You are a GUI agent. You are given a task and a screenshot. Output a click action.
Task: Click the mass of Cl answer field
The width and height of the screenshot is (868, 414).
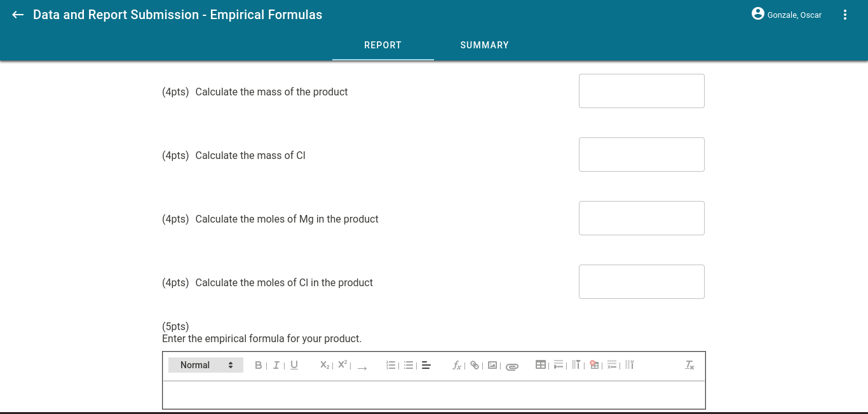[641, 154]
